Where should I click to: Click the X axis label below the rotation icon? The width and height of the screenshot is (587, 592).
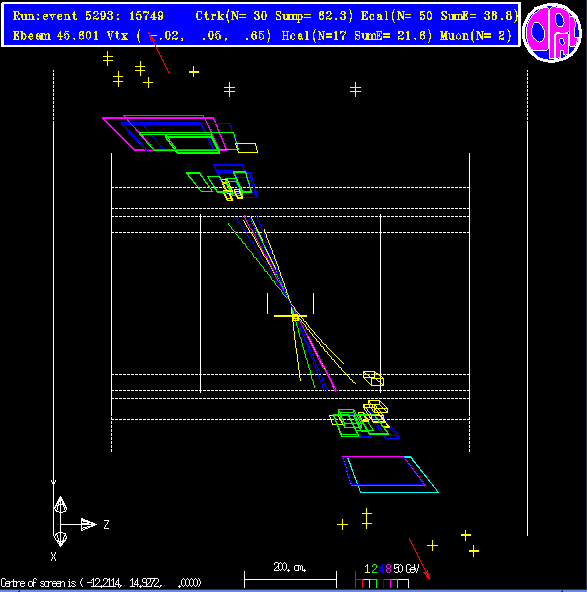(x=54, y=557)
